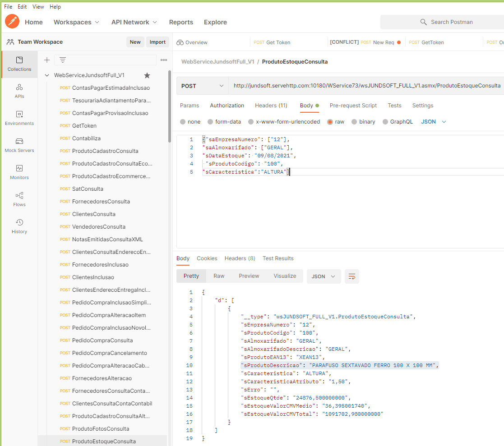Toggle word wrap in response viewer
The height and width of the screenshot is (446, 504).
tap(352, 276)
